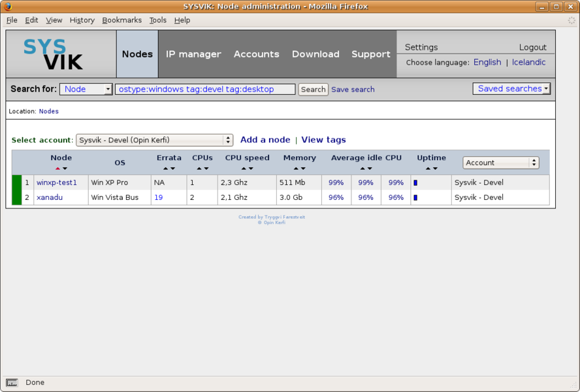Click the Created by Tryggvi Farestveit footer link
This screenshot has height=392, width=580.
click(x=272, y=217)
